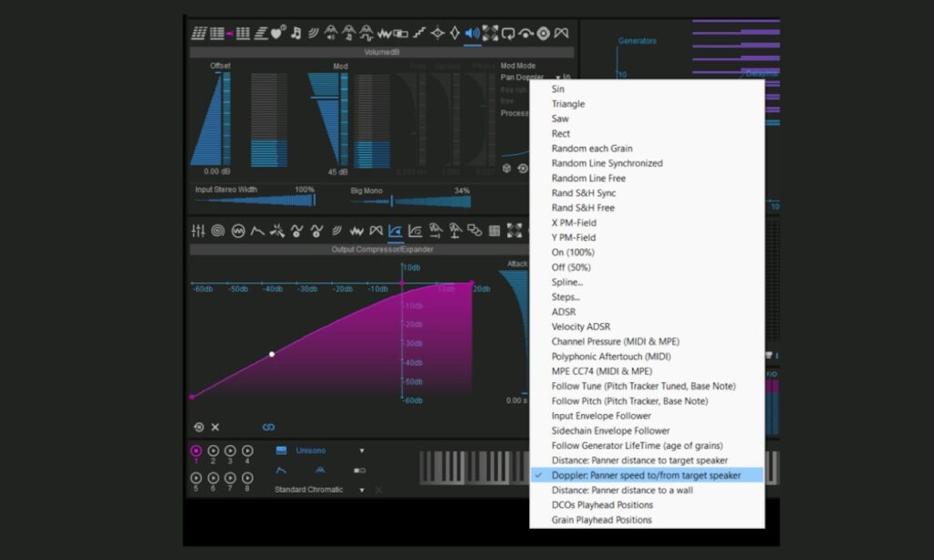The image size is (934, 560).
Task: Click the X icon below the compressor graph
Action: (x=215, y=427)
